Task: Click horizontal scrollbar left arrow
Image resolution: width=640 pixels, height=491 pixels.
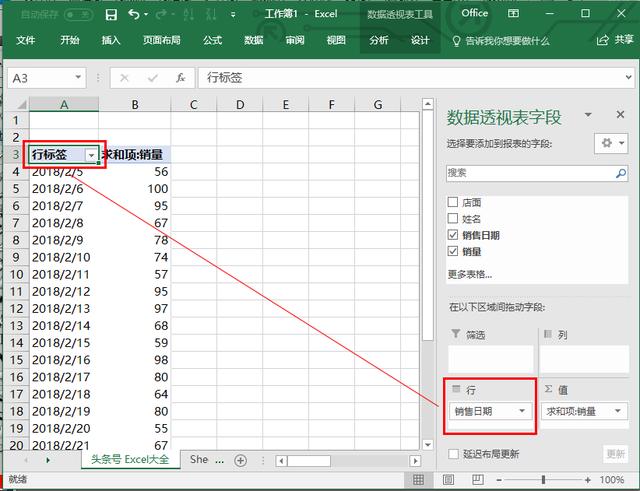Action: coord(281,461)
